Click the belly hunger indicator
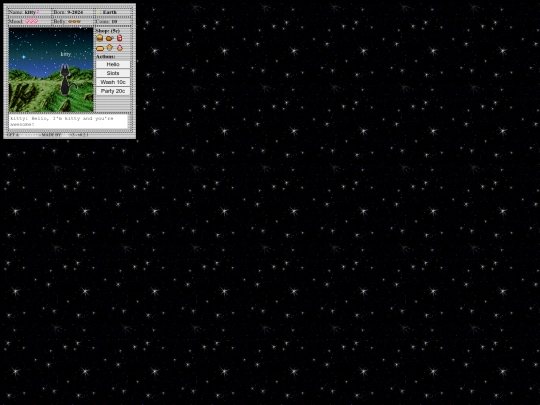Screen dimensions: 540x405 (74, 21)
